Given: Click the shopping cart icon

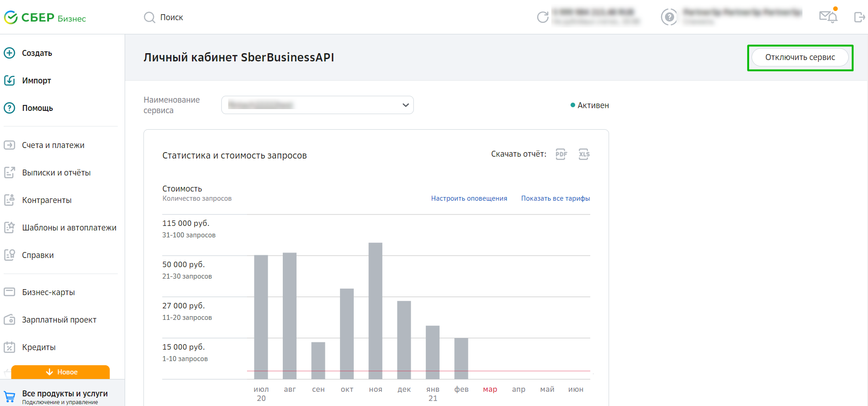Looking at the screenshot, I should 10,397.
